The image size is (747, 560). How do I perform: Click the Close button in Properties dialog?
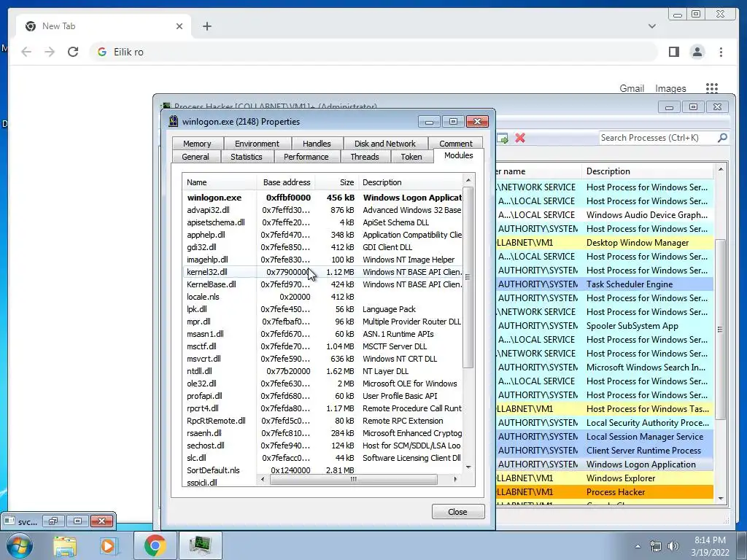click(458, 512)
